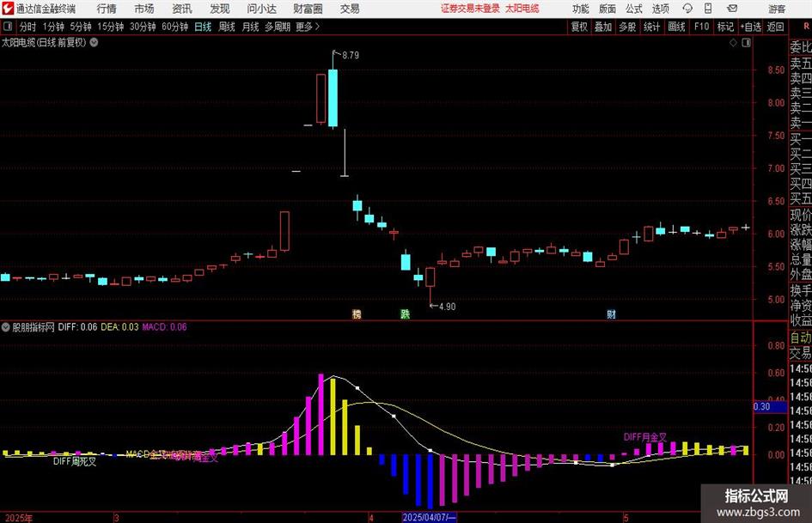Select the 60分钟 period
The image size is (812, 523).
point(174,27)
